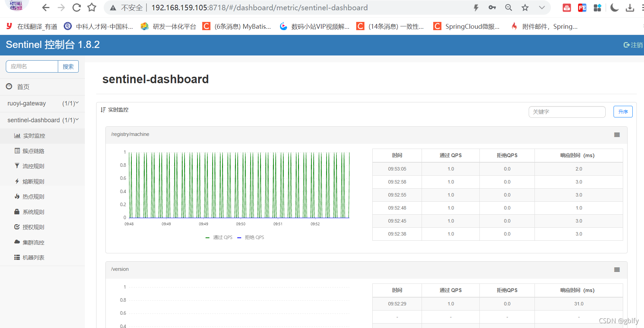The width and height of the screenshot is (644, 328).
Task: Open 簇点链路 menu item
Action: click(42, 151)
